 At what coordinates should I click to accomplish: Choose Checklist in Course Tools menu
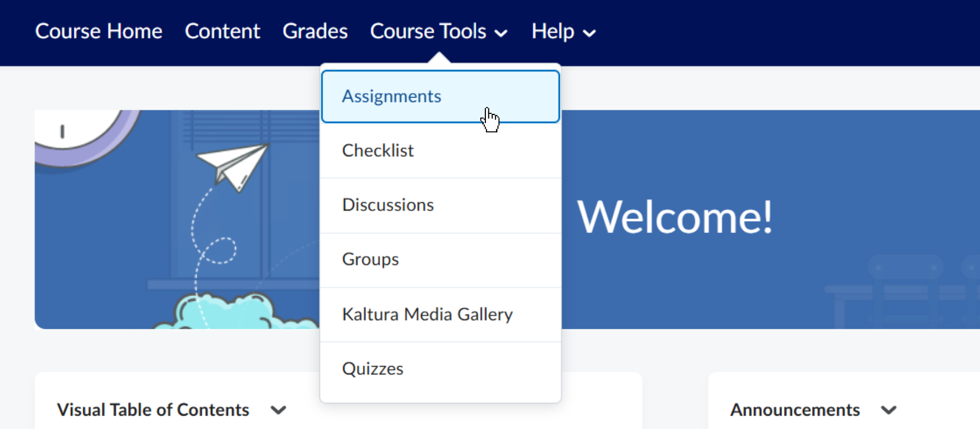378,151
